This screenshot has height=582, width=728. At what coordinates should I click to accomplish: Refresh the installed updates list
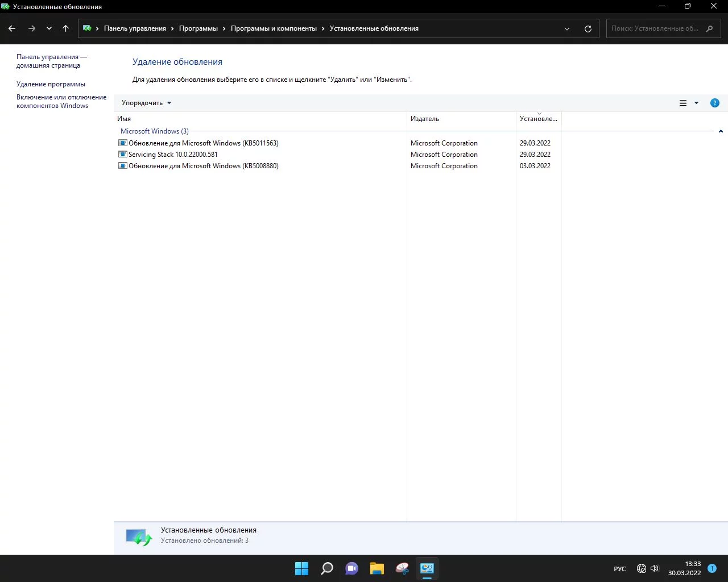click(x=588, y=28)
